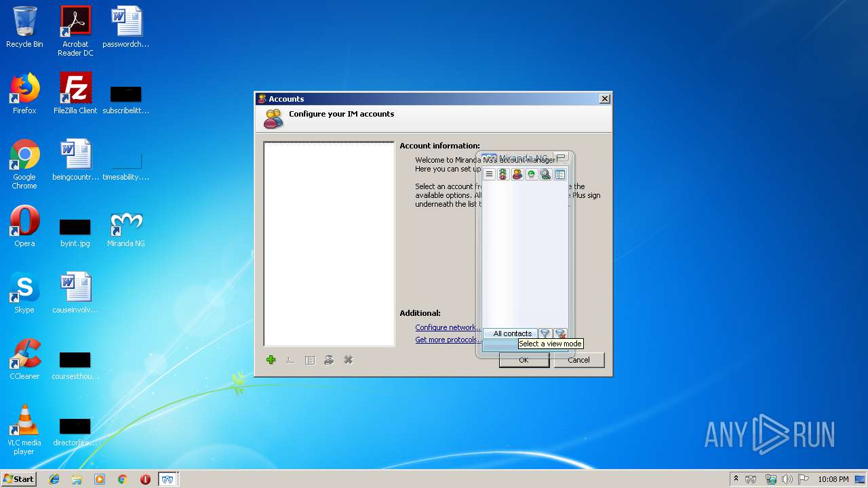Click the configure view mode filter icon
This screenshot has width=868, height=488.
pos(545,333)
